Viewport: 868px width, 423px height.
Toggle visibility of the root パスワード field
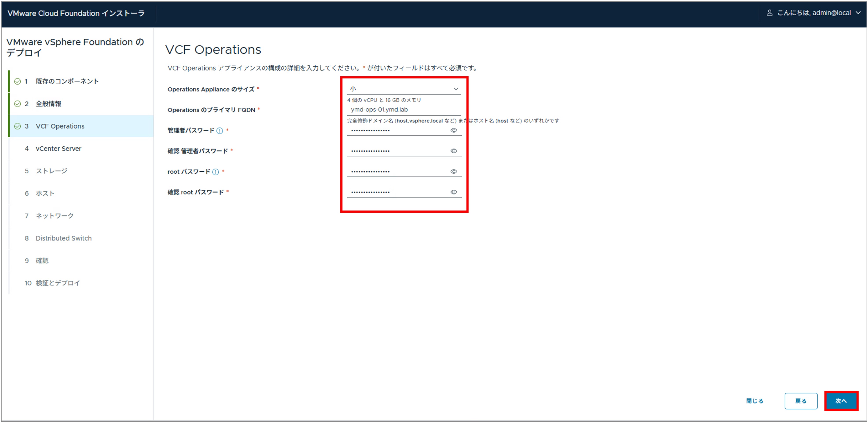454,172
